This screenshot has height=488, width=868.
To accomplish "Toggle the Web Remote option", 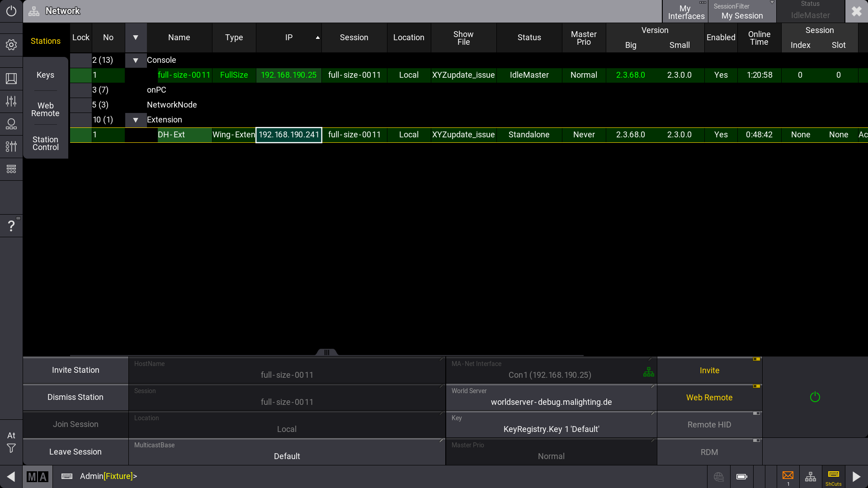I will [x=709, y=398].
